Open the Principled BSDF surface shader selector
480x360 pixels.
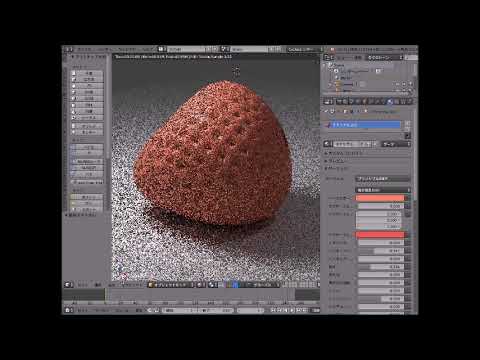click(x=383, y=179)
